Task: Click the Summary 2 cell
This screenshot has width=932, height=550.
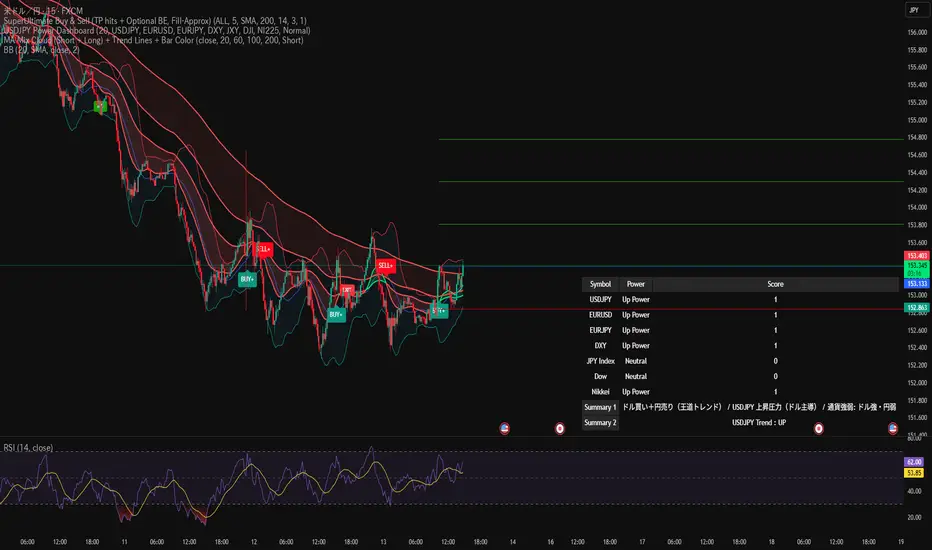Action: [600, 423]
